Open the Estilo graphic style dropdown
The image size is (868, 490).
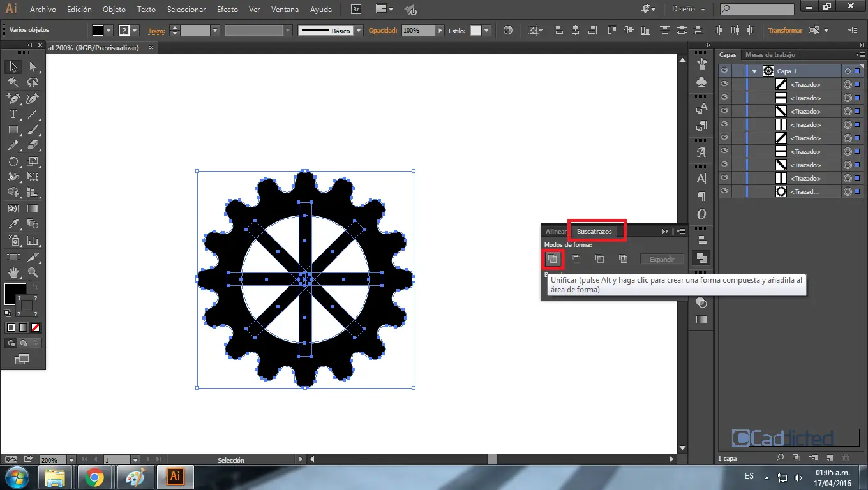pyautogui.click(x=486, y=30)
